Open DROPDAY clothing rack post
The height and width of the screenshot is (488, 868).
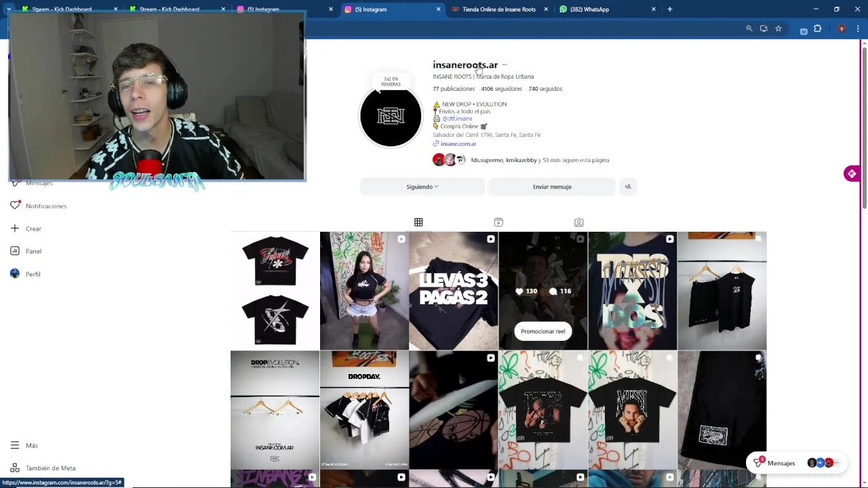pos(364,410)
